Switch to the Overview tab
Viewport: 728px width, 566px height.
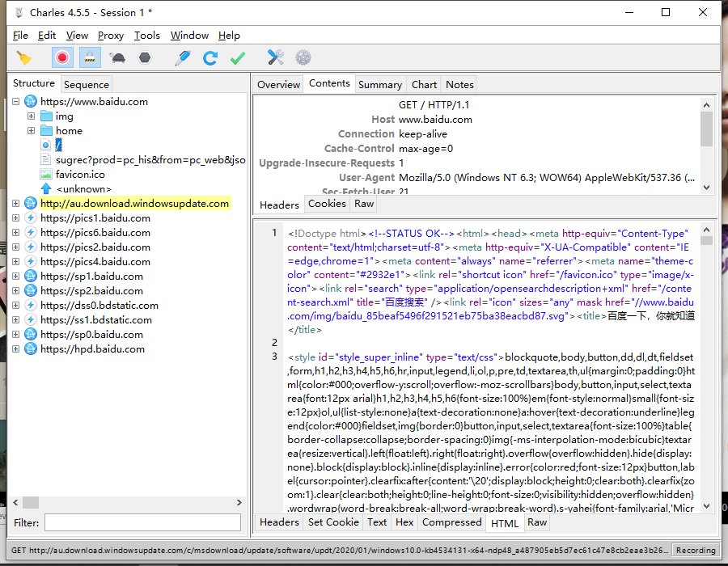pos(278,84)
